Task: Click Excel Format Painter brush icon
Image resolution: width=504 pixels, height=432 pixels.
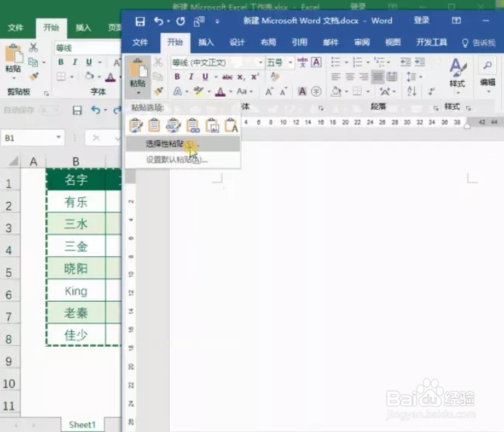Action: click(x=34, y=76)
